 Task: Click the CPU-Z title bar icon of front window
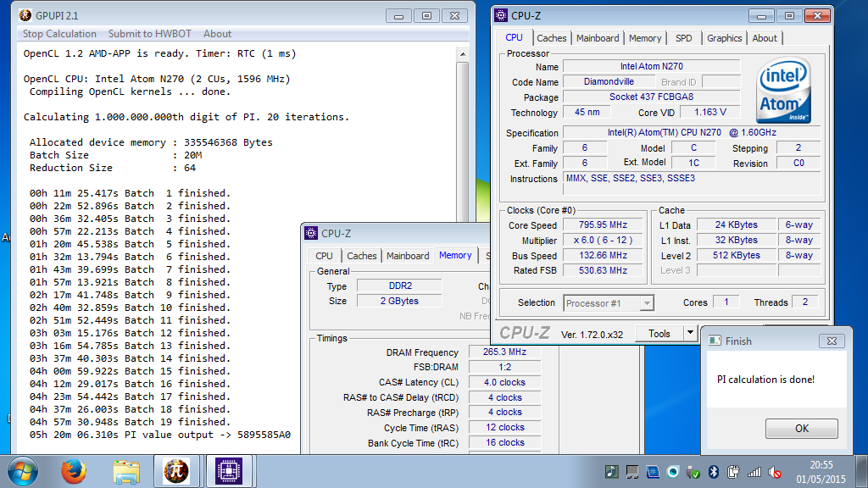501,15
